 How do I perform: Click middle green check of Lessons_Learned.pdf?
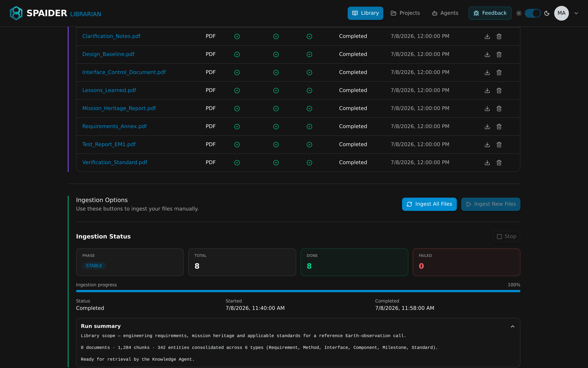[276, 90]
